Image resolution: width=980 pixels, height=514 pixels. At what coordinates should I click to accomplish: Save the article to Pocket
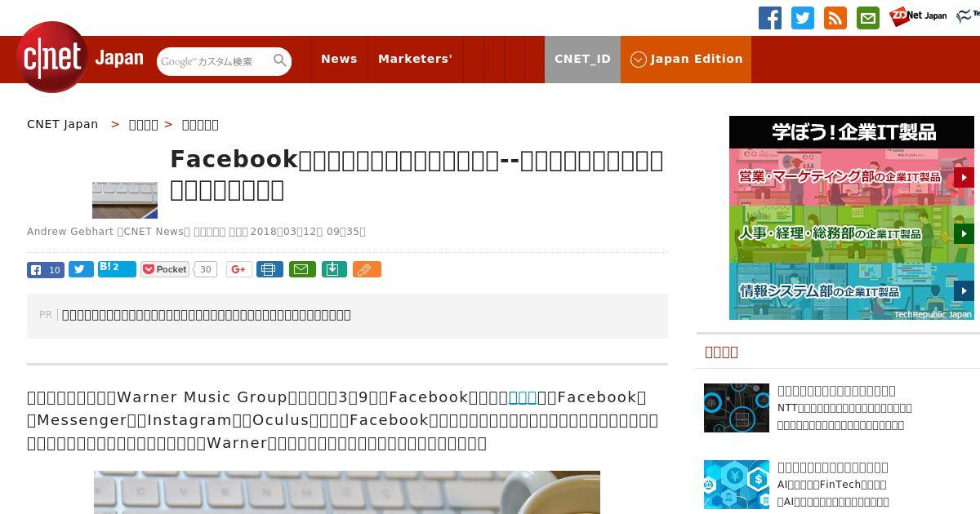(165, 269)
